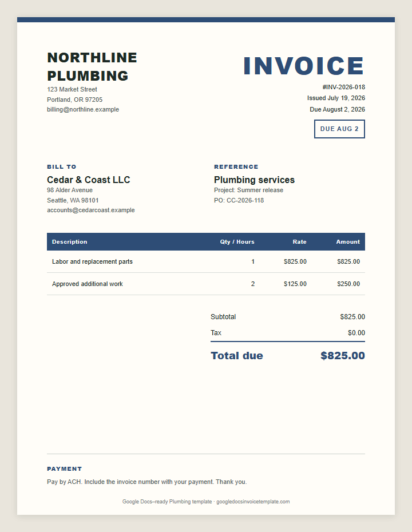The height and width of the screenshot is (532, 412).
Task: Click the Amount column header
Action: coord(348,241)
